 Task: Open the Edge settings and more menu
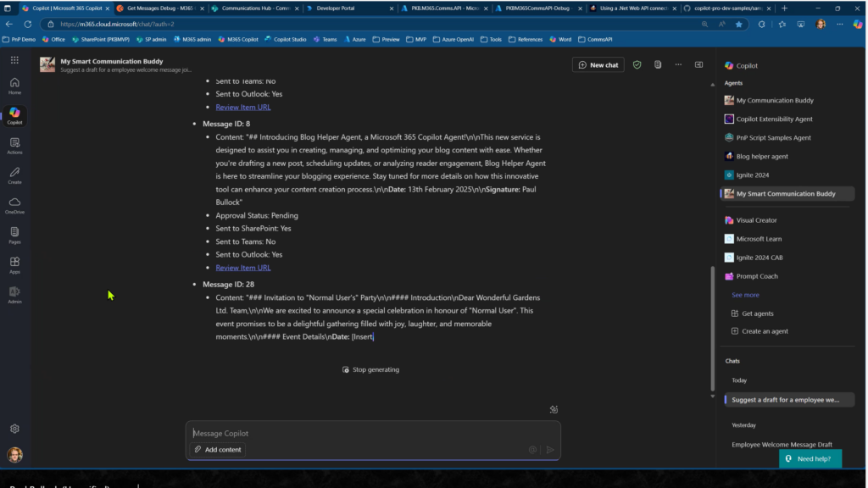(840, 25)
